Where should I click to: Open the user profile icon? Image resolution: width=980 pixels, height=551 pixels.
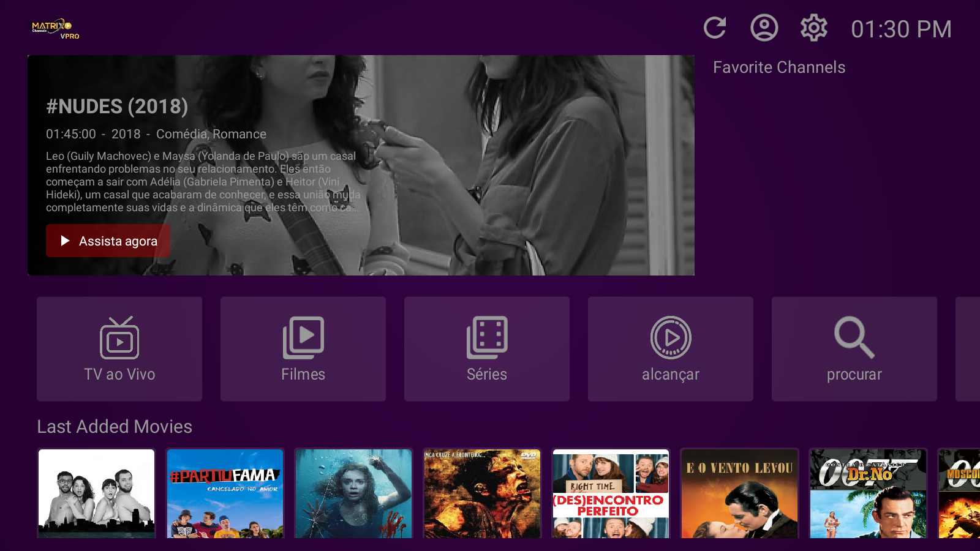[x=764, y=28]
